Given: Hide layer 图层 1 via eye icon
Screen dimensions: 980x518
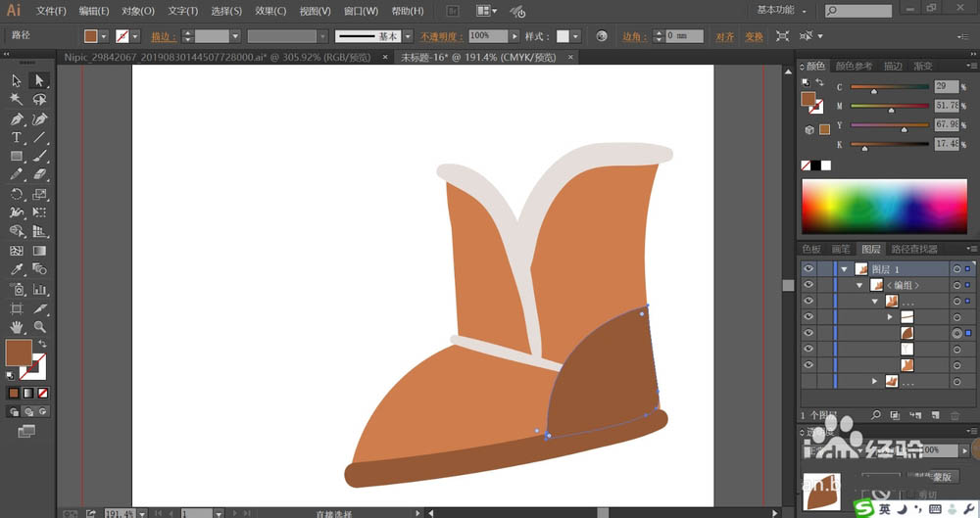Looking at the screenshot, I should tap(808, 268).
